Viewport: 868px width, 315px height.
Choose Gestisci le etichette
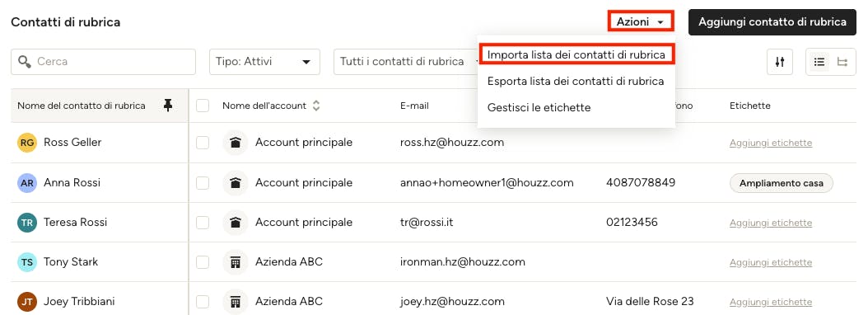coord(539,107)
